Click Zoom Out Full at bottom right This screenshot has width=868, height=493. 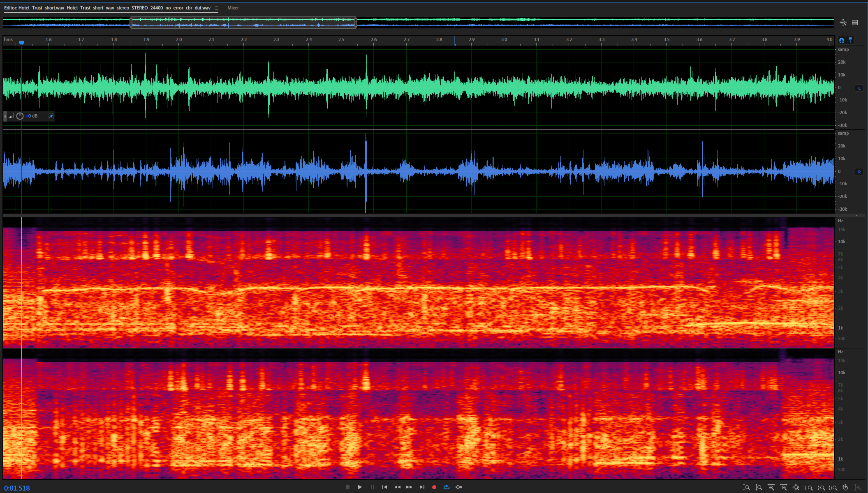pyautogui.click(x=796, y=487)
